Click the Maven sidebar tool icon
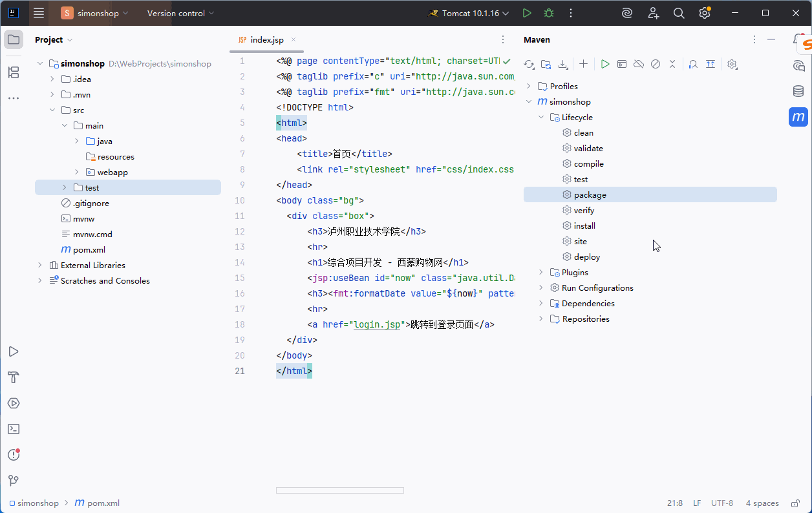The height and width of the screenshot is (513, 812). [x=798, y=117]
